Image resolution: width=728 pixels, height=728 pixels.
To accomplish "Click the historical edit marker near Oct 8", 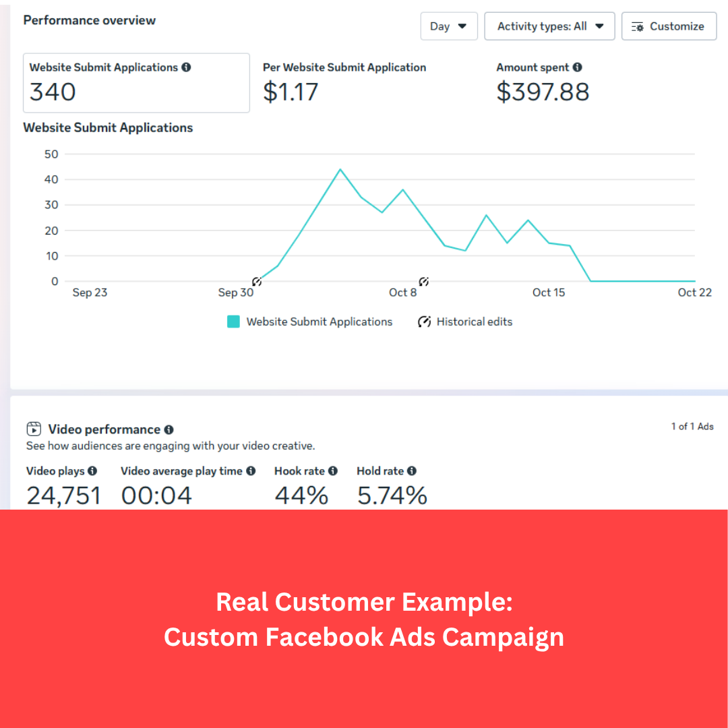I will (423, 281).
